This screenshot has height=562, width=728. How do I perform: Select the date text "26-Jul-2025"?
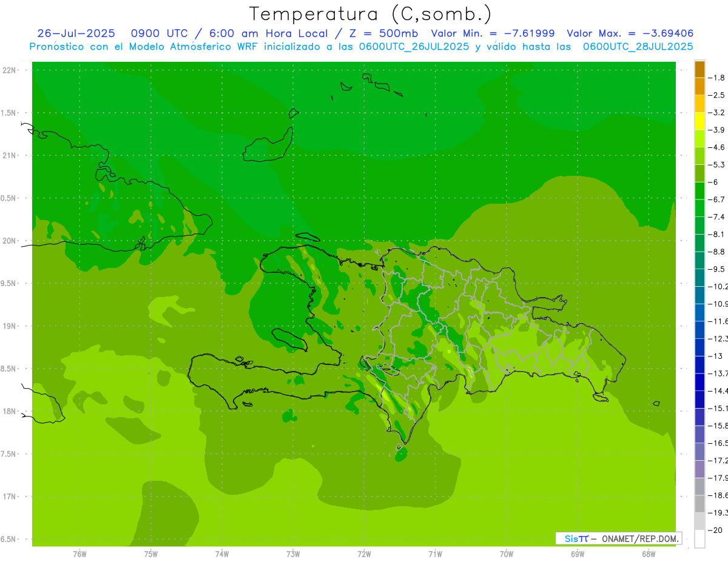coord(76,33)
